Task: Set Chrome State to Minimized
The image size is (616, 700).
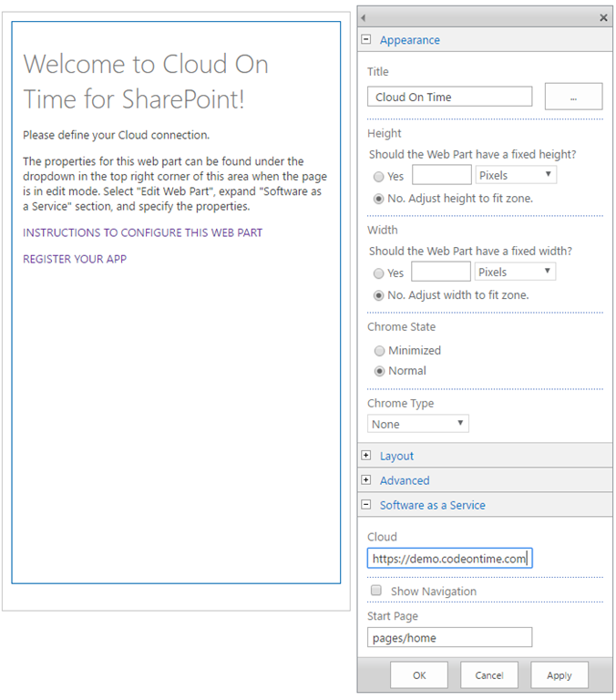Action: [379, 351]
